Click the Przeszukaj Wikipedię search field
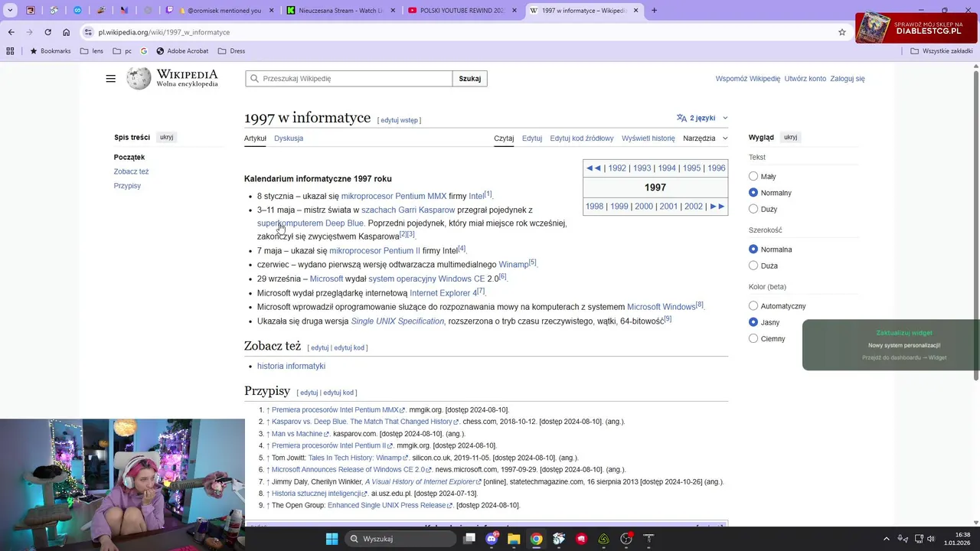 pyautogui.click(x=349, y=79)
